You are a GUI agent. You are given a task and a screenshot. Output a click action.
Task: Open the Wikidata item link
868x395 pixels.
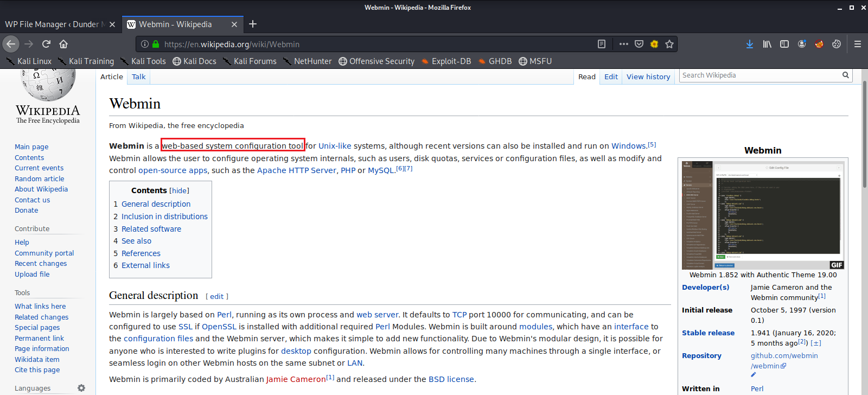click(37, 359)
